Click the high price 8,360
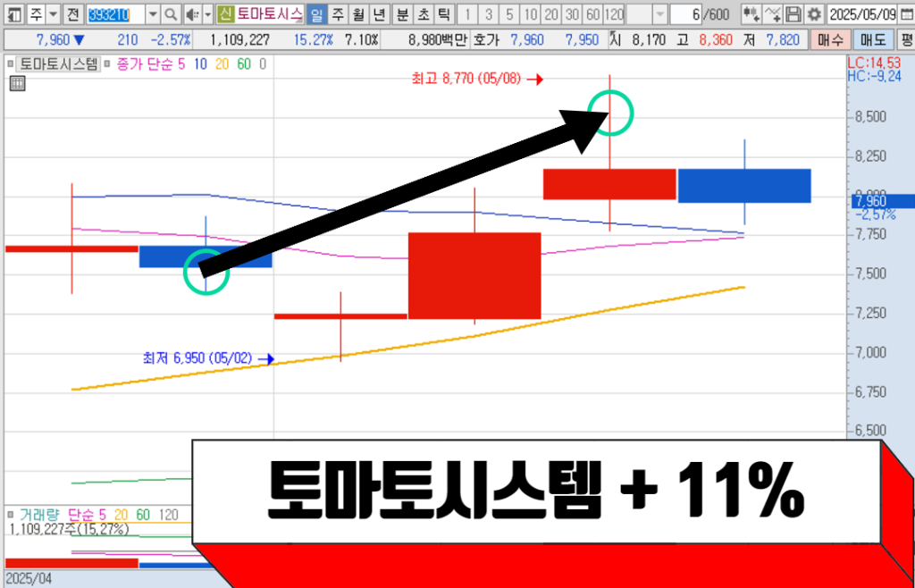 tap(716, 40)
